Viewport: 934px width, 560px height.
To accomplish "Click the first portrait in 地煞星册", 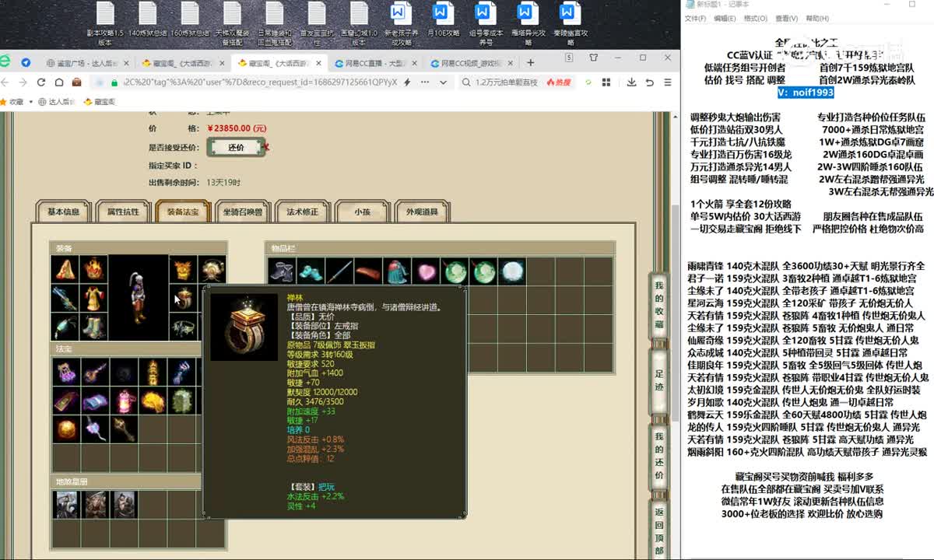I will click(x=65, y=505).
